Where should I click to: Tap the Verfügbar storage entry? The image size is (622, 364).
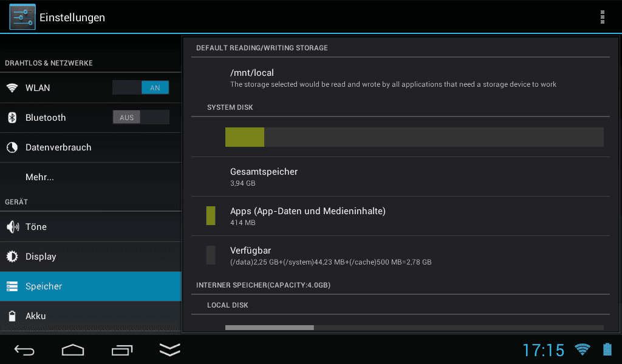[400, 255]
